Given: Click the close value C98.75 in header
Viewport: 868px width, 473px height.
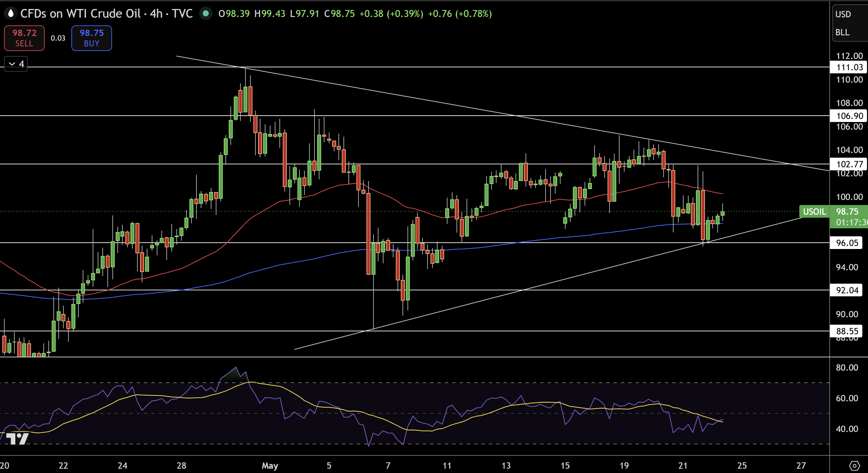Looking at the screenshot, I should (339, 13).
